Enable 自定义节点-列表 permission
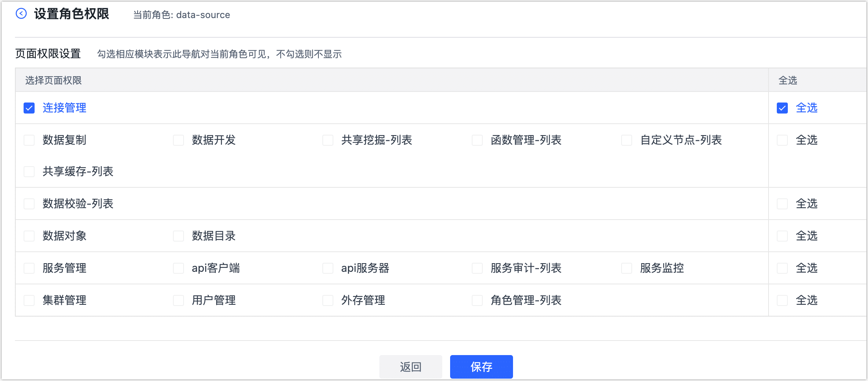Image resolution: width=868 pixels, height=381 pixels. pos(626,140)
